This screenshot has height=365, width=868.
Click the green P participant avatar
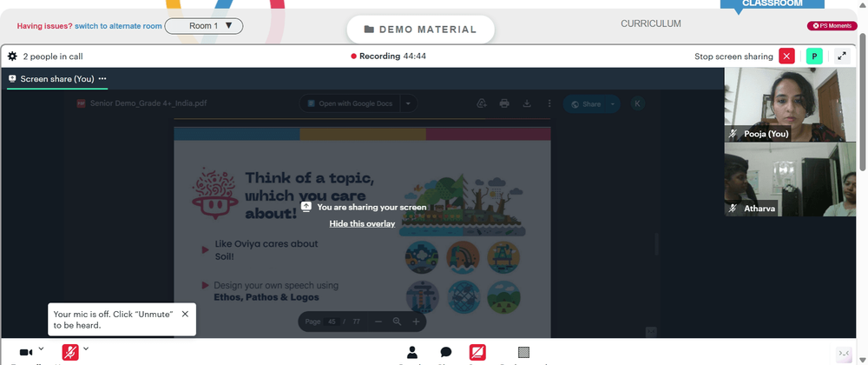pyautogui.click(x=814, y=56)
